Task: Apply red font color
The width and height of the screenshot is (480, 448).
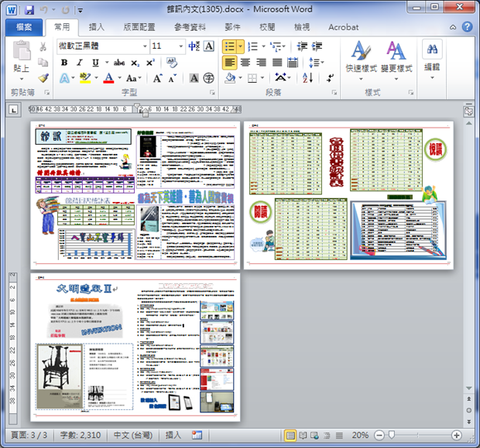Action: pyautogui.click(x=108, y=78)
